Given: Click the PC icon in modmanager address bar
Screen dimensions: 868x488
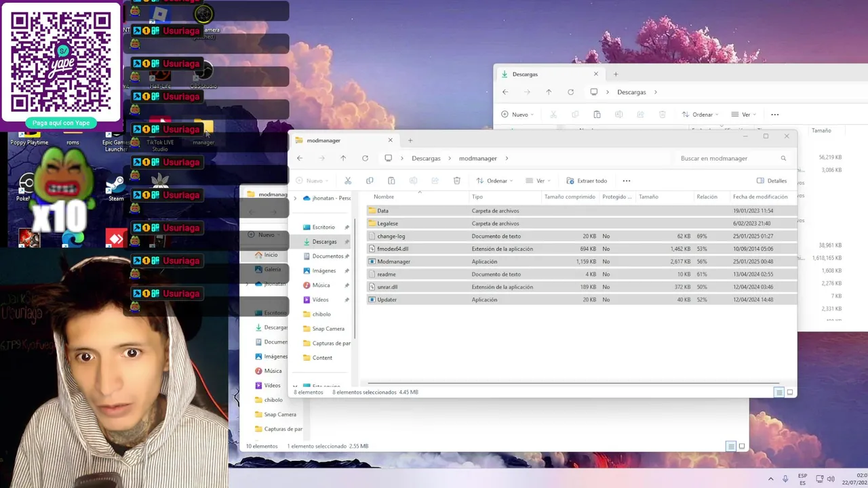Looking at the screenshot, I should pyautogui.click(x=388, y=158).
